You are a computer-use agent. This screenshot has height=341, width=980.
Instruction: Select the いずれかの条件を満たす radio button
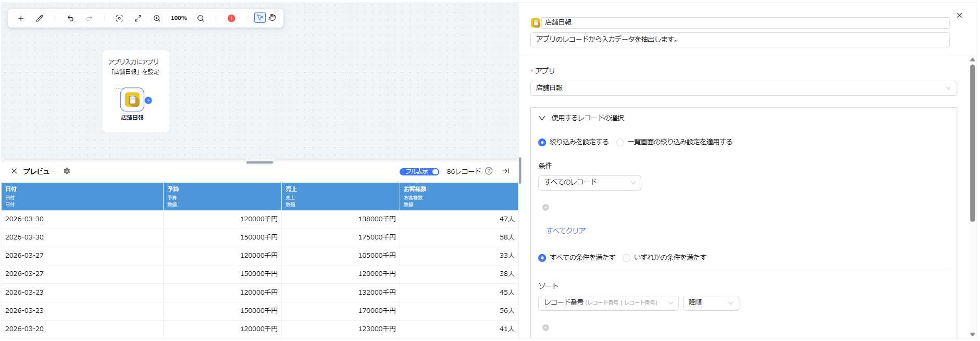coord(627,258)
